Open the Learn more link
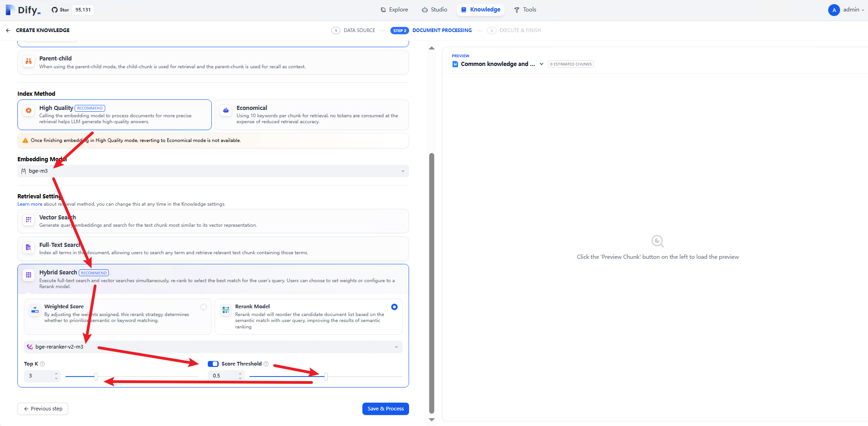The height and width of the screenshot is (426, 868). (x=30, y=204)
